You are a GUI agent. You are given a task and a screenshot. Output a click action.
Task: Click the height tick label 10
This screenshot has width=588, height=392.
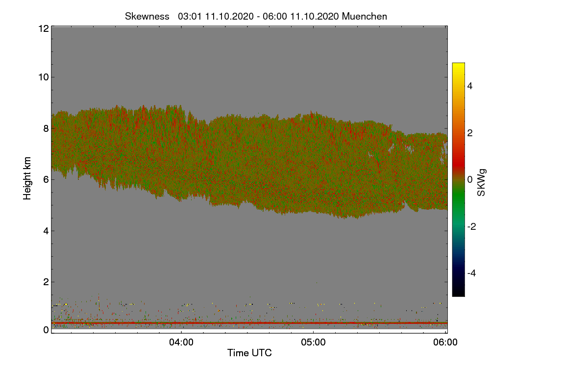pyautogui.click(x=43, y=77)
